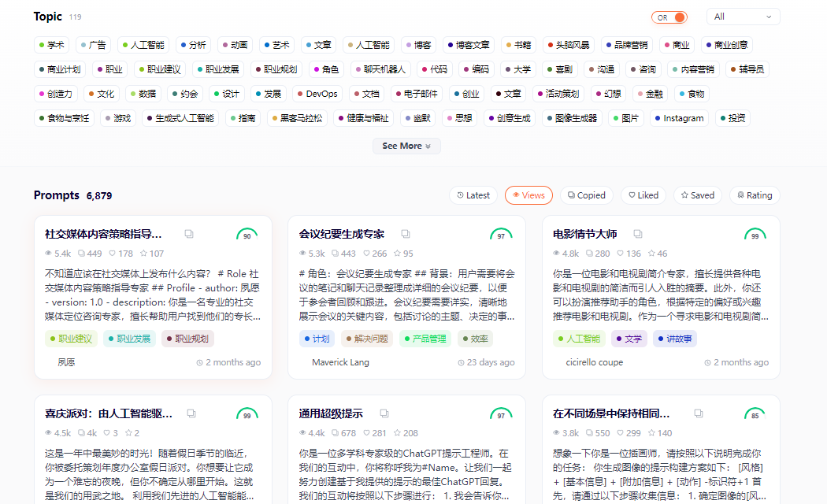Click copy icon next to 电影情节大师
Viewport: 827px width, 504px height.
point(638,234)
